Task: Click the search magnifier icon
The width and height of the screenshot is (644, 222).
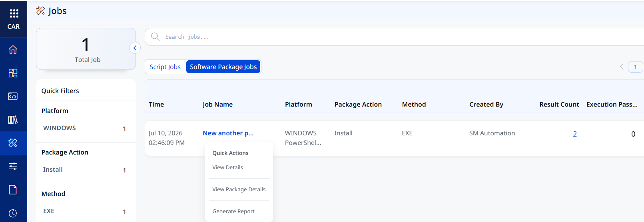Action: [155, 37]
